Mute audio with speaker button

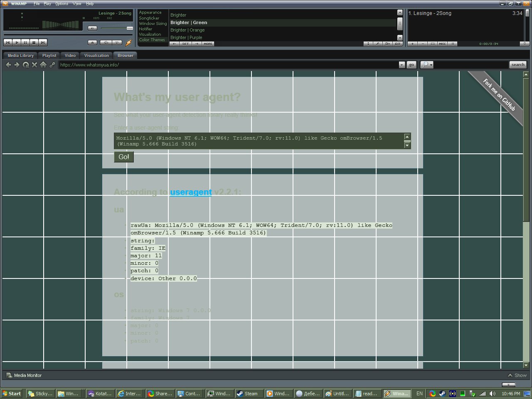click(92, 28)
